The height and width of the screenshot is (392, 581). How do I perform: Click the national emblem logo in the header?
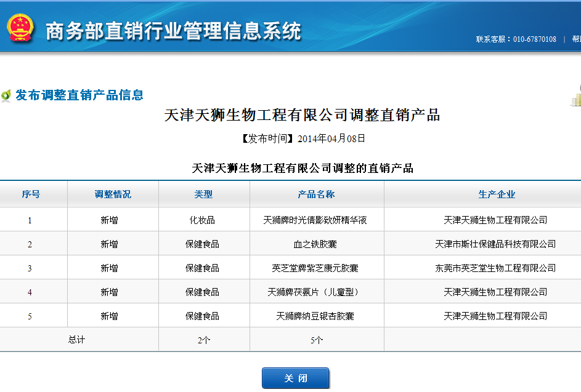[20, 28]
